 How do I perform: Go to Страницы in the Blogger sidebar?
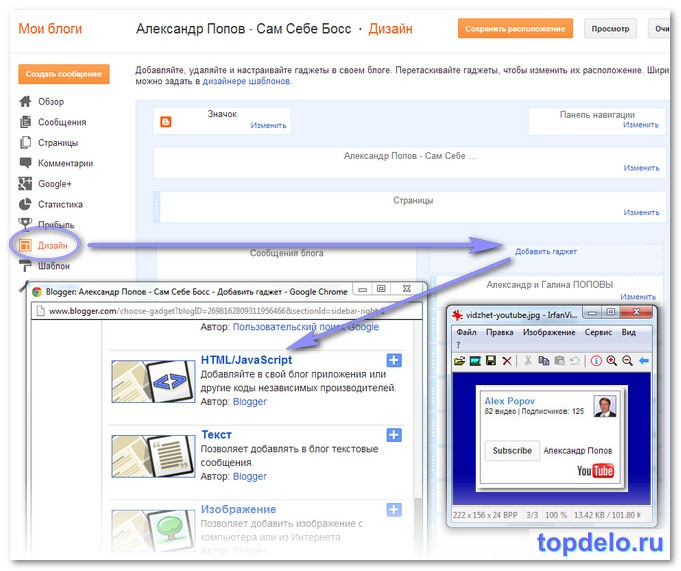tap(49, 142)
